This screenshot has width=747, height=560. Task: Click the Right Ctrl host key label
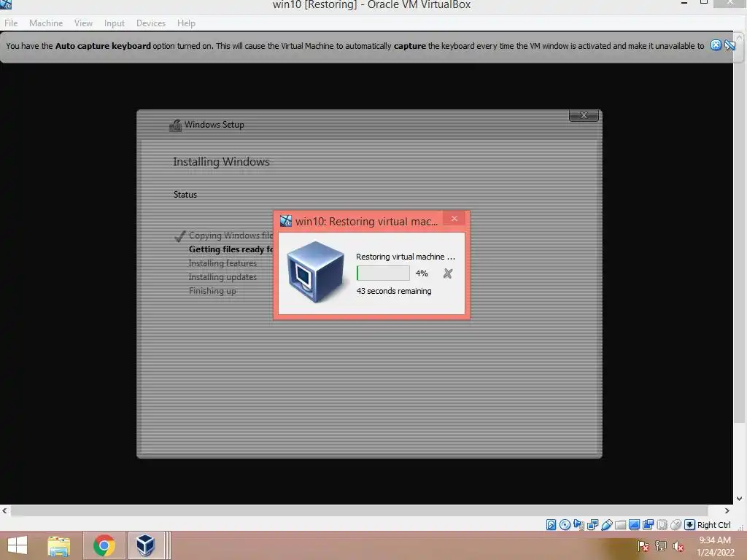(713, 525)
